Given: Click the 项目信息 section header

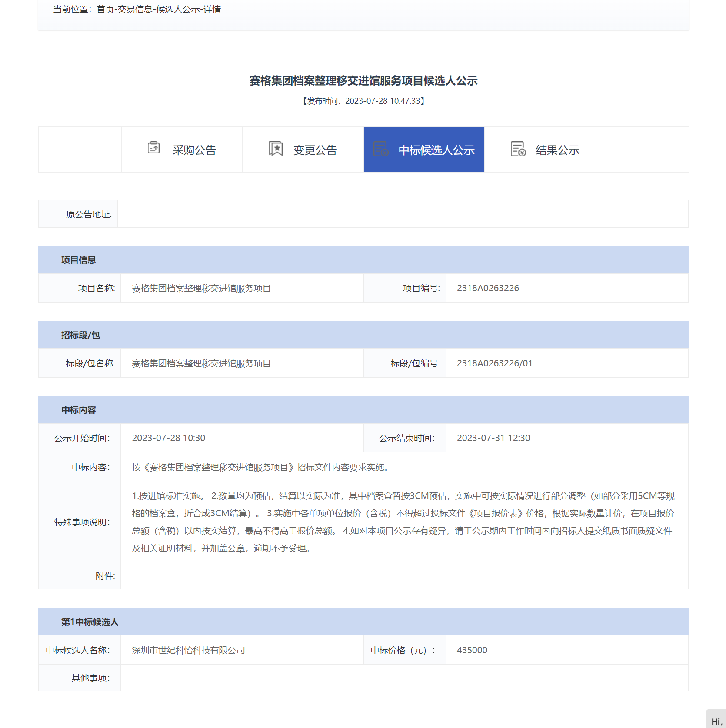Looking at the screenshot, I should [x=79, y=260].
